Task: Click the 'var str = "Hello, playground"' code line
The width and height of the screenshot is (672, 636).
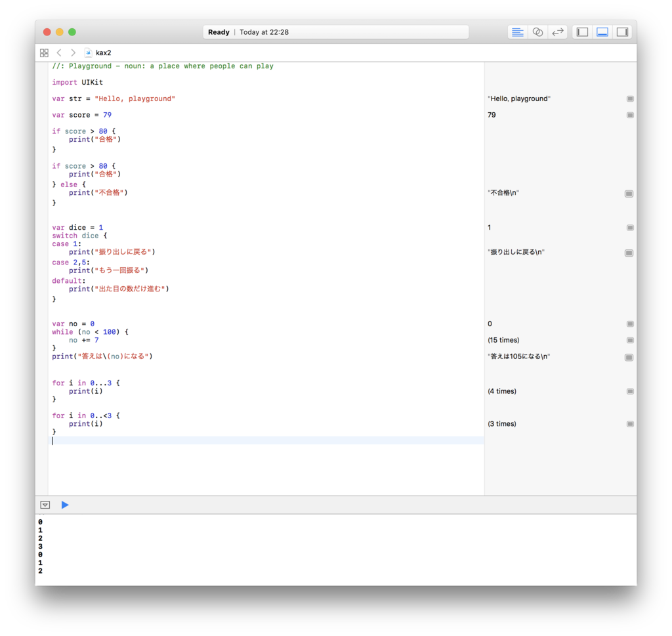Action: coord(114,98)
